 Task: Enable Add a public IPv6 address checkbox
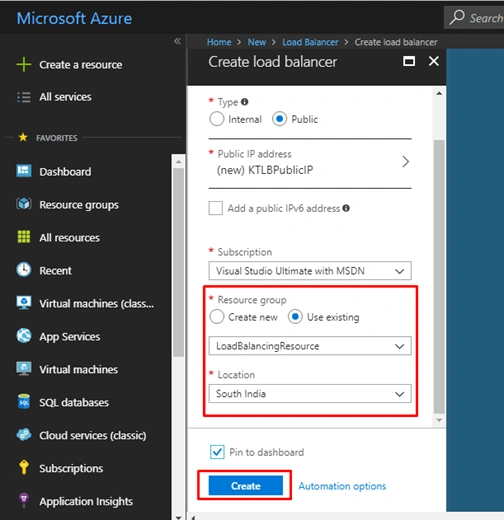[216, 208]
